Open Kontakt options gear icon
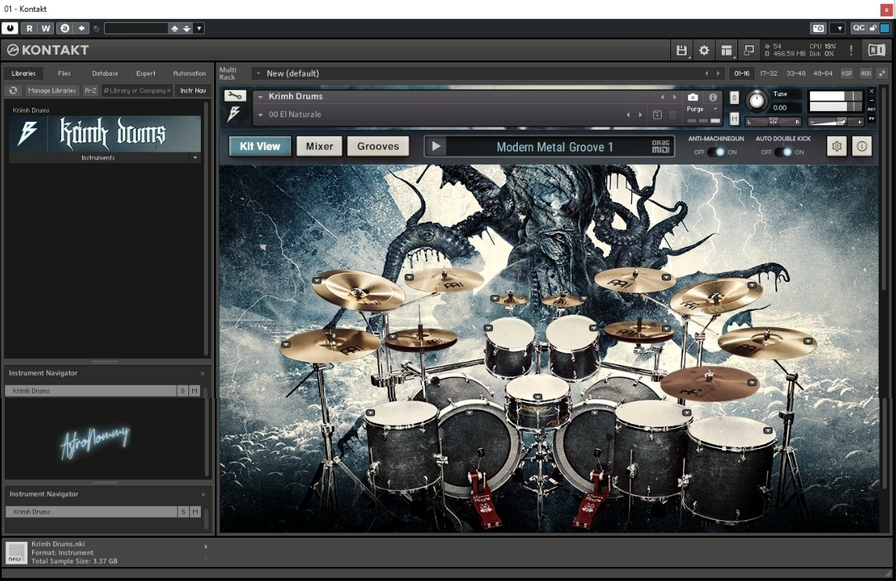The width and height of the screenshot is (896, 581). coord(704,50)
